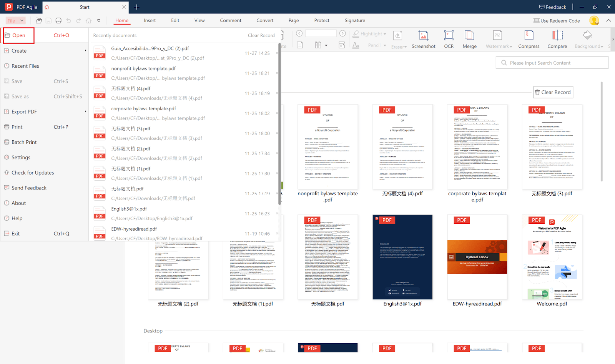
Task: Expand the Create submenu
Action: [44, 51]
